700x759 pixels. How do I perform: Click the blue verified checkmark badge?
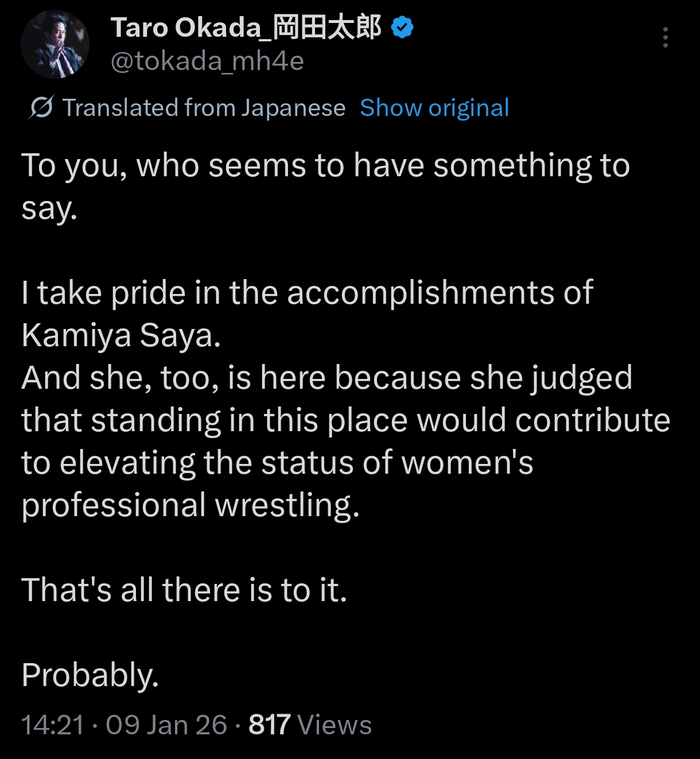click(x=403, y=28)
